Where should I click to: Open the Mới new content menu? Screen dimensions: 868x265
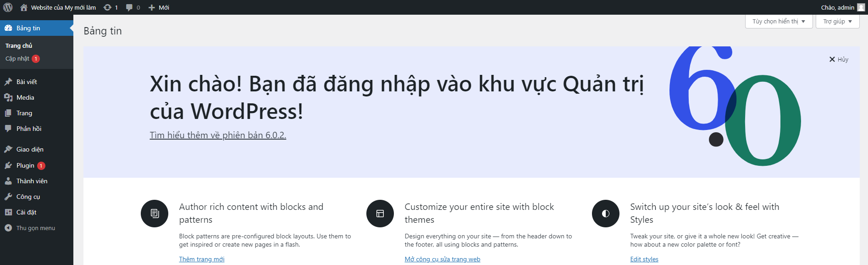(x=159, y=7)
